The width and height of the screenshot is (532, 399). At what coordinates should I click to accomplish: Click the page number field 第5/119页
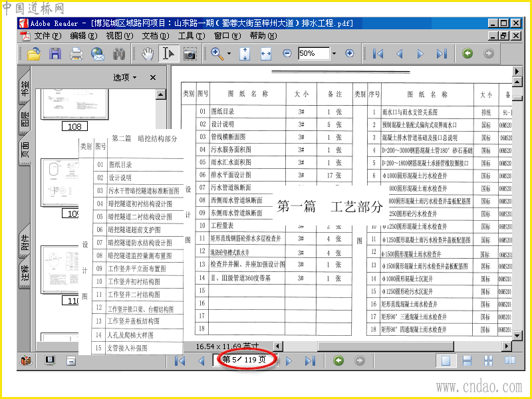[245, 360]
